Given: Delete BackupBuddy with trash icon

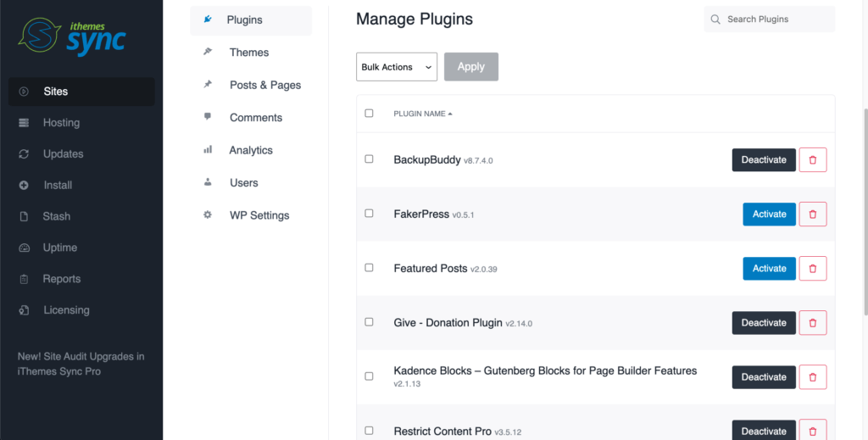Looking at the screenshot, I should coord(813,160).
